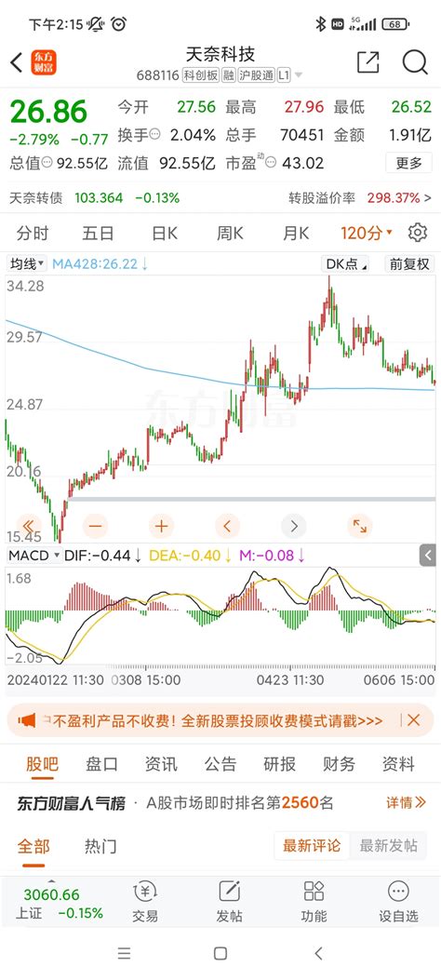Open the DK点 dropdown
Image resolution: width=441 pixels, height=980 pixels.
click(x=345, y=263)
